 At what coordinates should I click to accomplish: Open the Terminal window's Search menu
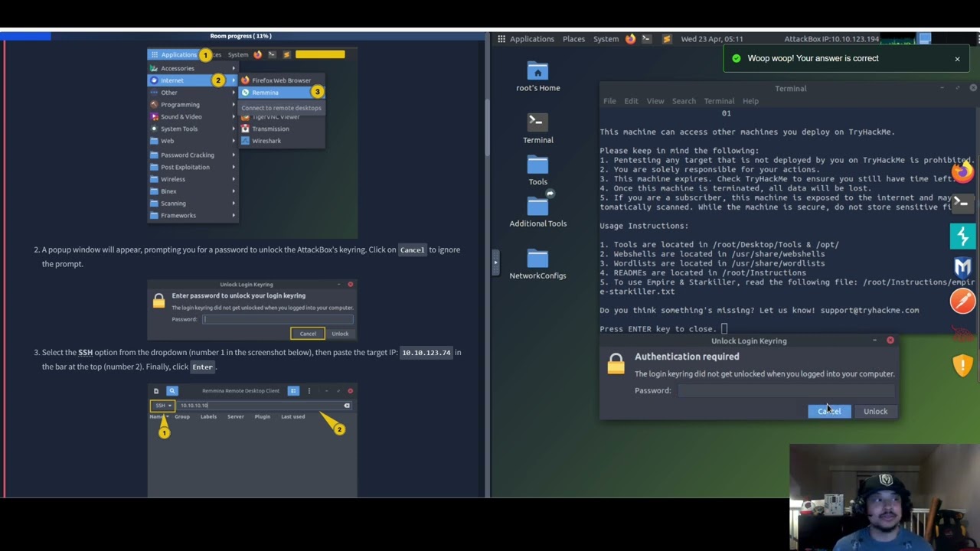[x=684, y=101]
